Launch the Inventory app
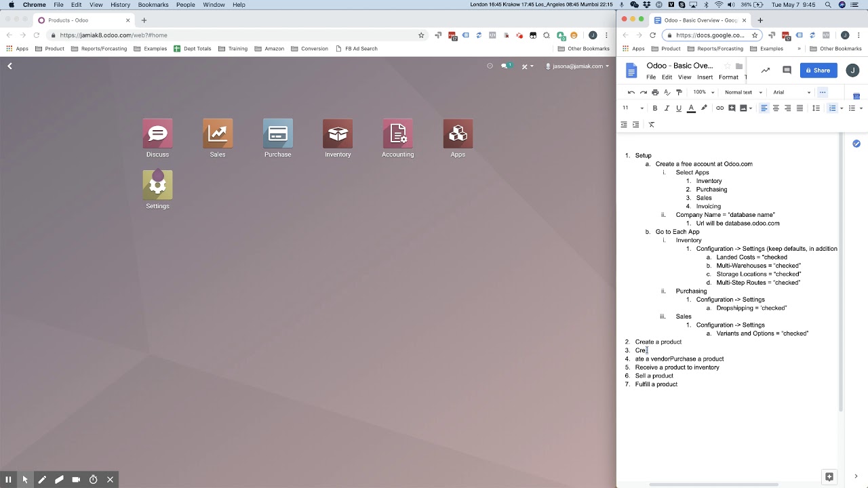The width and height of the screenshot is (868, 488). [x=338, y=134]
